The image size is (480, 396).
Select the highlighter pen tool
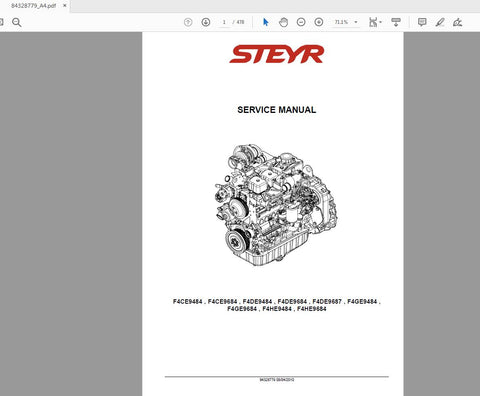440,22
